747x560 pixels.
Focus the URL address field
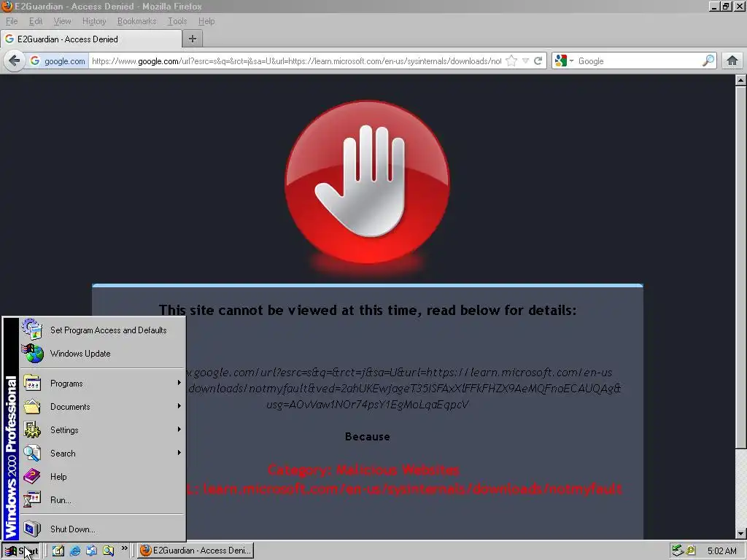click(x=296, y=61)
